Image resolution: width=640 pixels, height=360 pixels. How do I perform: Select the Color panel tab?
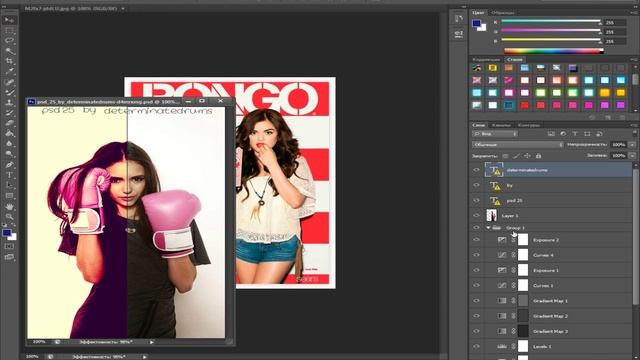(478, 13)
